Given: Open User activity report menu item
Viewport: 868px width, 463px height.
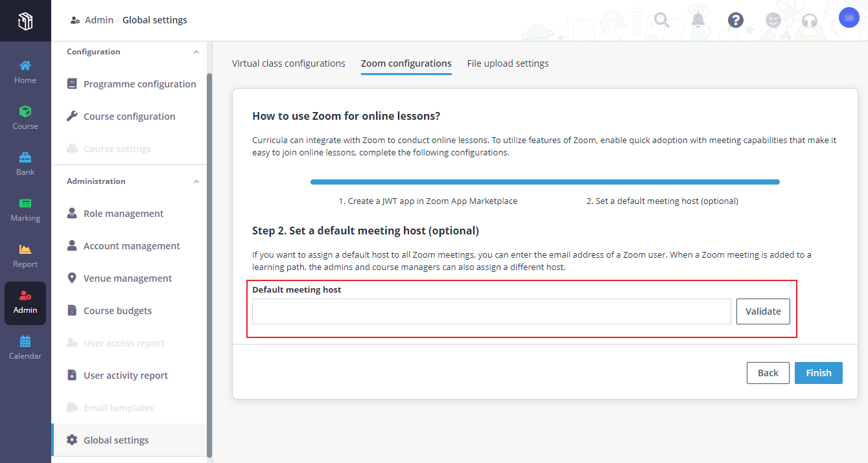Looking at the screenshot, I should (129, 376).
